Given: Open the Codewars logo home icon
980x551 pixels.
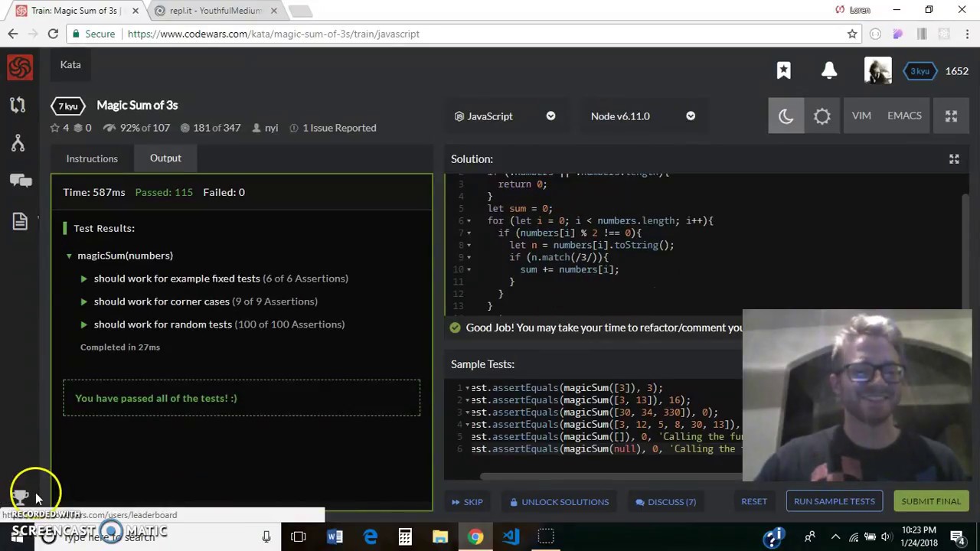Looking at the screenshot, I should coord(20,67).
